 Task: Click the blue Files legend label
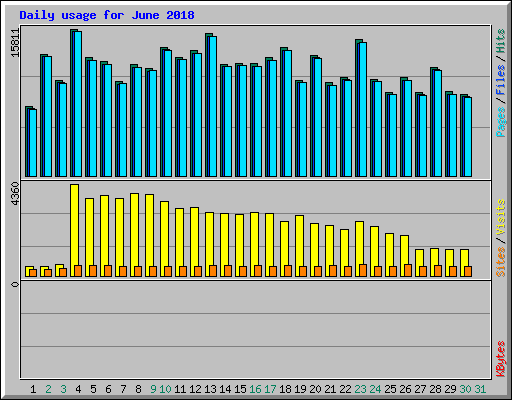[501, 80]
